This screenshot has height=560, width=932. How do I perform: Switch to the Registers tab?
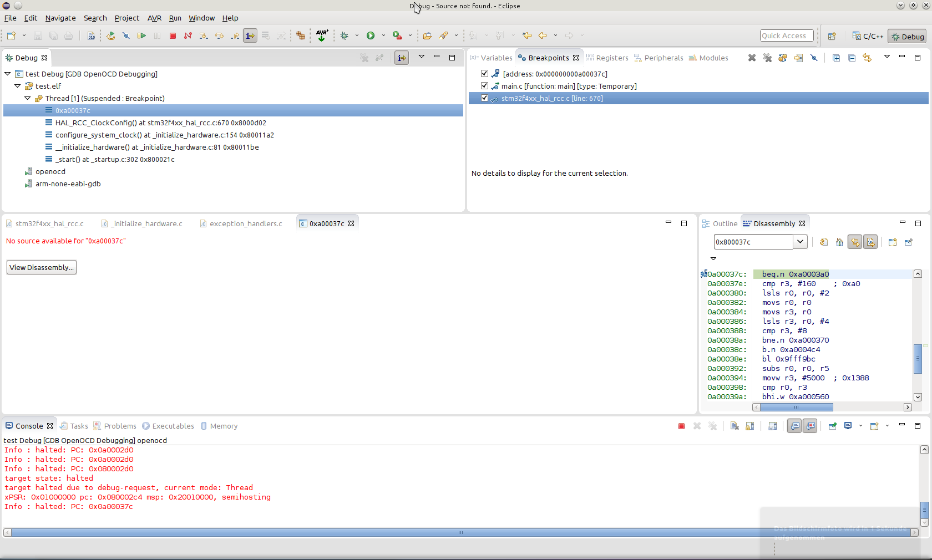607,58
